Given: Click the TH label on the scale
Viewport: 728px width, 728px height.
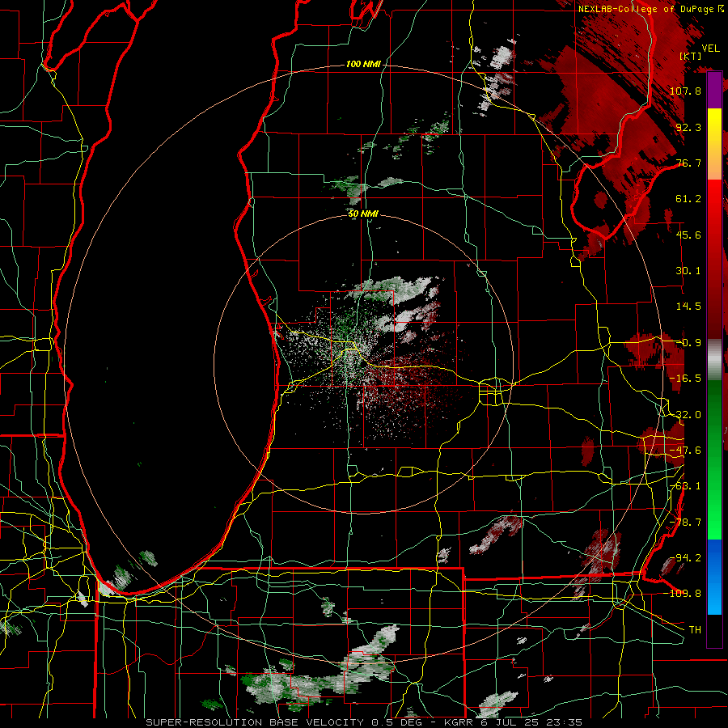Looking at the screenshot, I should click(x=695, y=630).
